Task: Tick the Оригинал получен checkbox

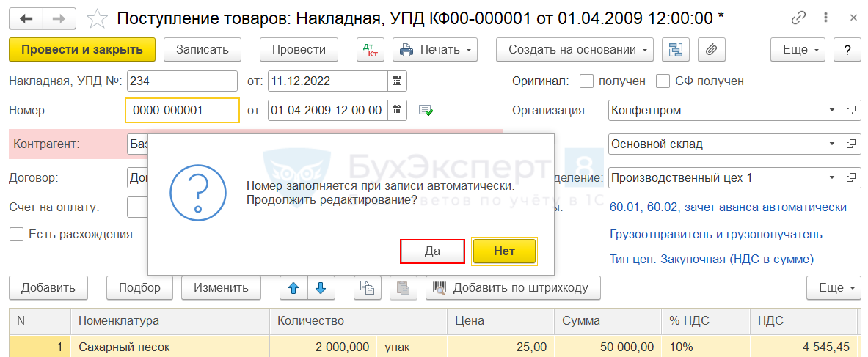Action: (586, 81)
